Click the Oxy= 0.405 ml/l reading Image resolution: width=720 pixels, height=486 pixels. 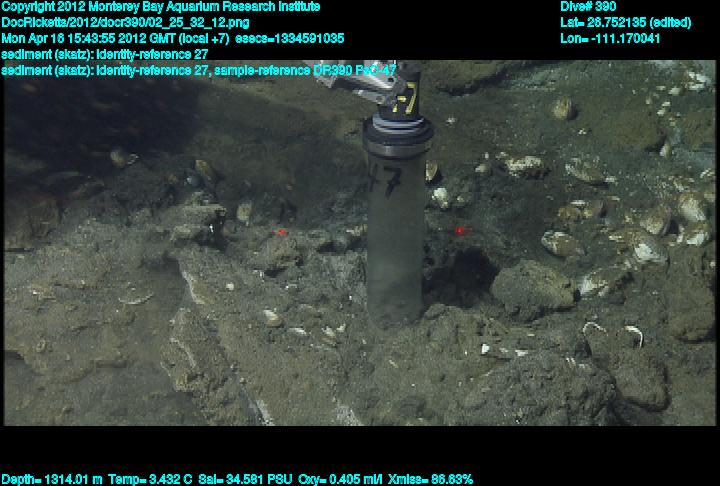(x=340, y=479)
